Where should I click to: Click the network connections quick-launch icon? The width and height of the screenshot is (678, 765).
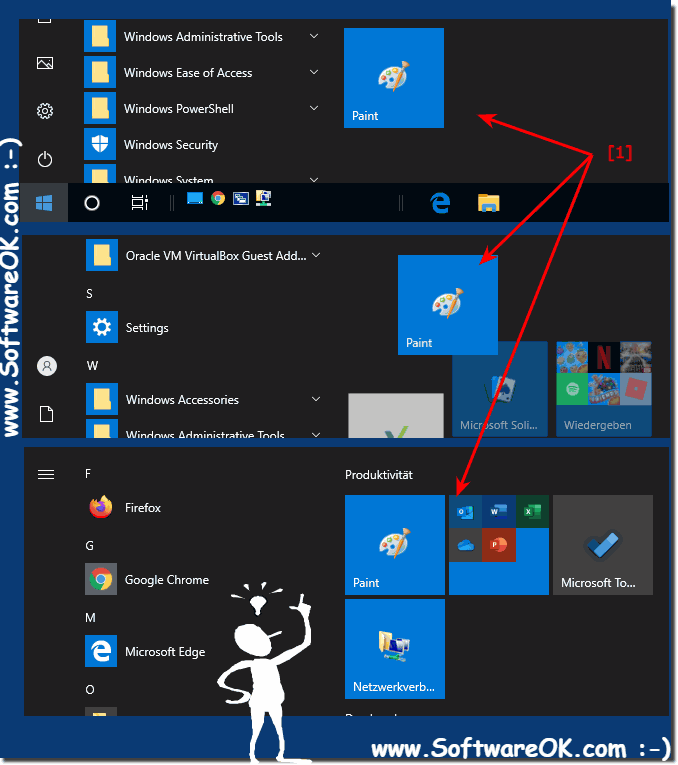coord(264,198)
